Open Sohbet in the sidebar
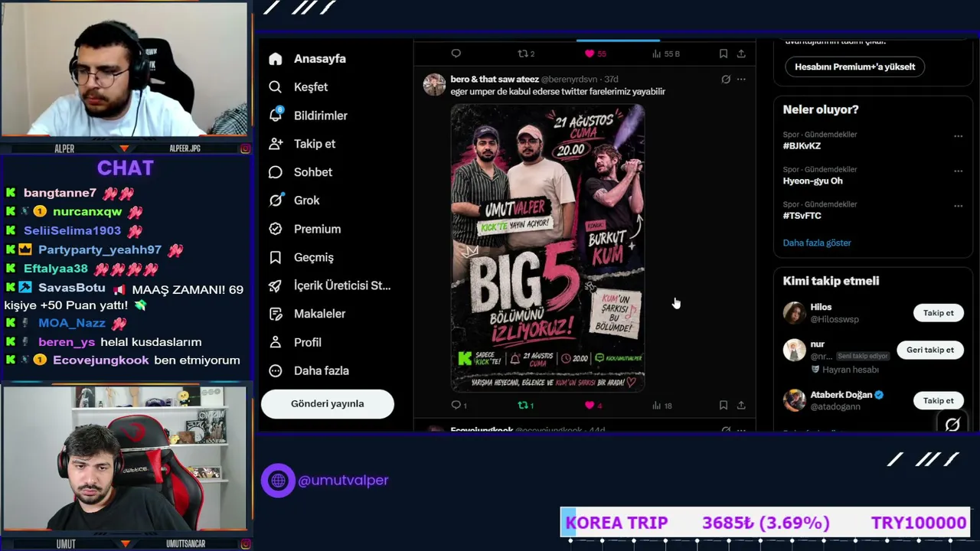980x551 pixels. pos(312,172)
